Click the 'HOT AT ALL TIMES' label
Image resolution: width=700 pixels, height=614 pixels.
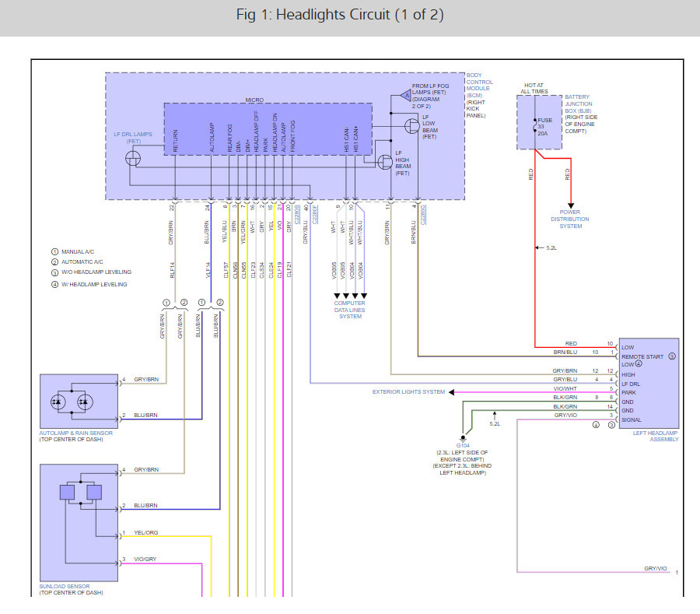point(534,88)
